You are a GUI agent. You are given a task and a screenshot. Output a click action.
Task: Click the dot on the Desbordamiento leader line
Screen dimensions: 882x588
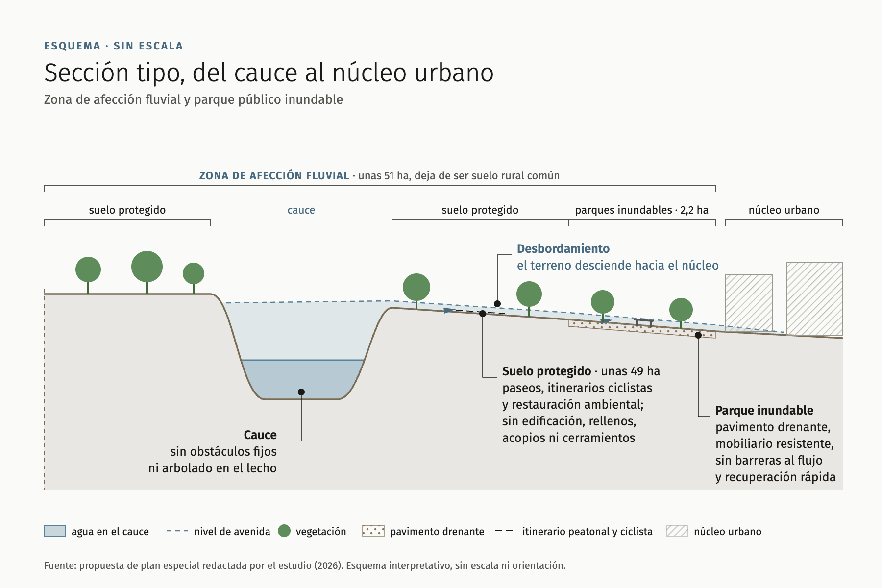[497, 304]
